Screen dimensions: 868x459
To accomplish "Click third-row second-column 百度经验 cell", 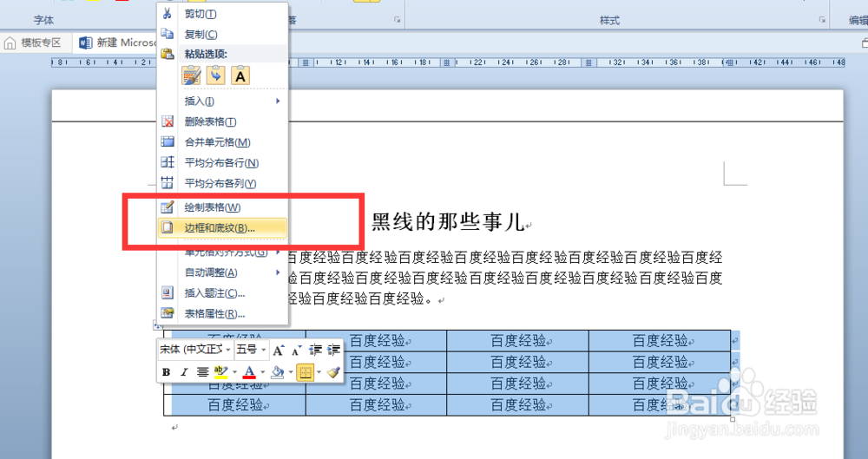I will coord(377,384).
